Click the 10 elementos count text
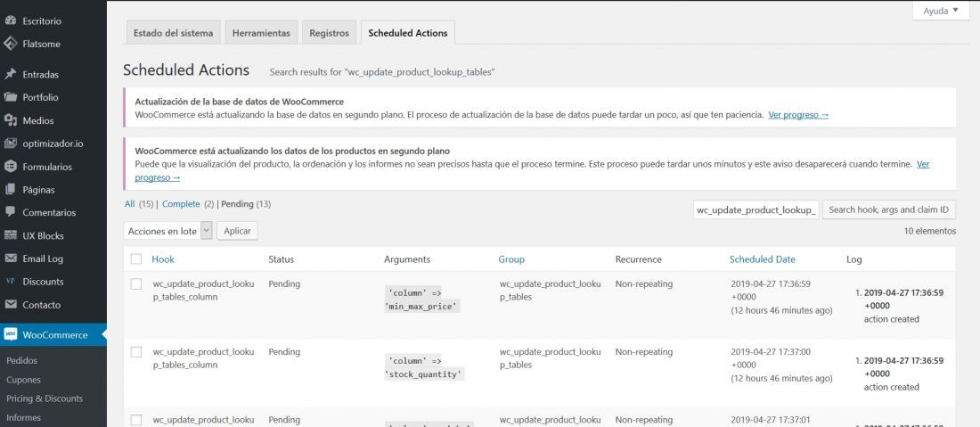This screenshot has height=427, width=980. (x=930, y=231)
